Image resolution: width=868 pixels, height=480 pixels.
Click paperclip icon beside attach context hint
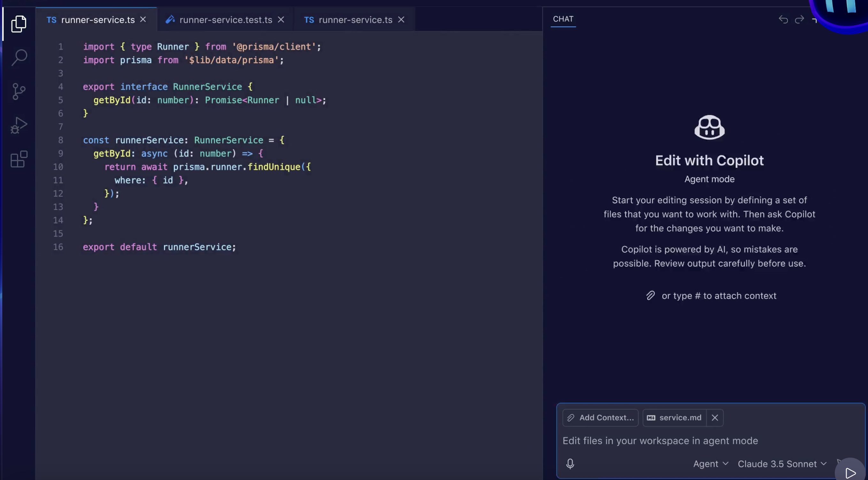pos(650,295)
